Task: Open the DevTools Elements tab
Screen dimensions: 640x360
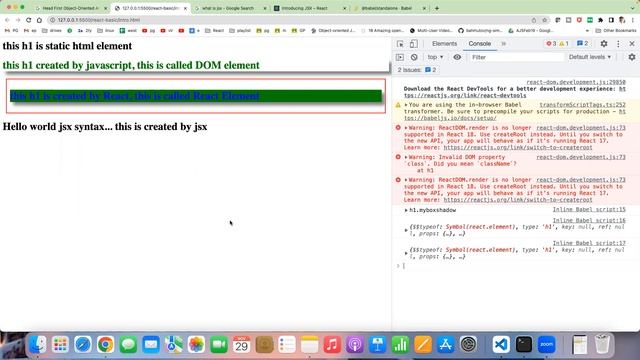Action: (x=444, y=44)
